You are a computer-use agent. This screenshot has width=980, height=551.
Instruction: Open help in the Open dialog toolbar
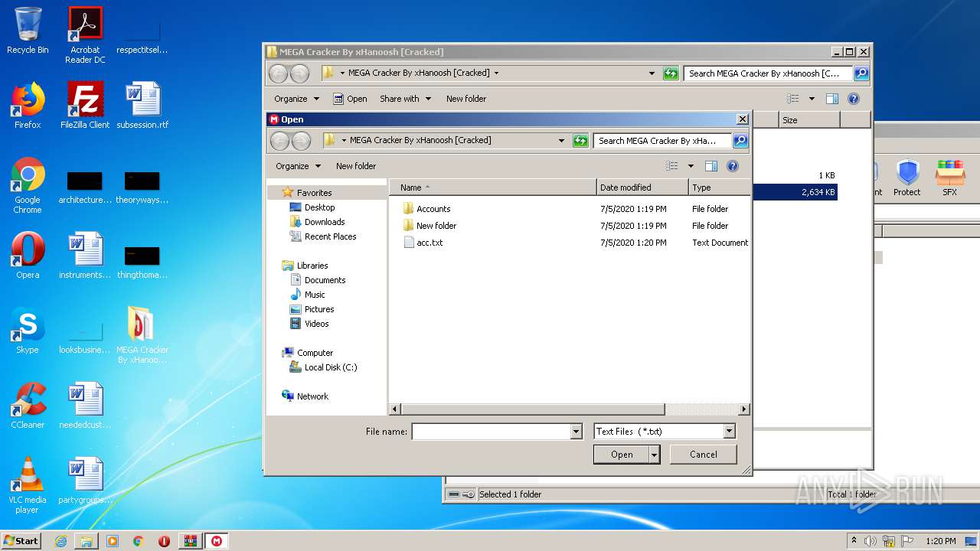(733, 166)
